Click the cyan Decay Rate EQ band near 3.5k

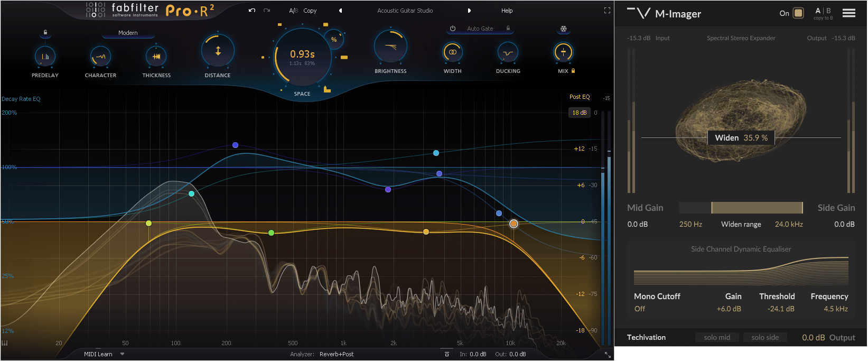point(436,153)
